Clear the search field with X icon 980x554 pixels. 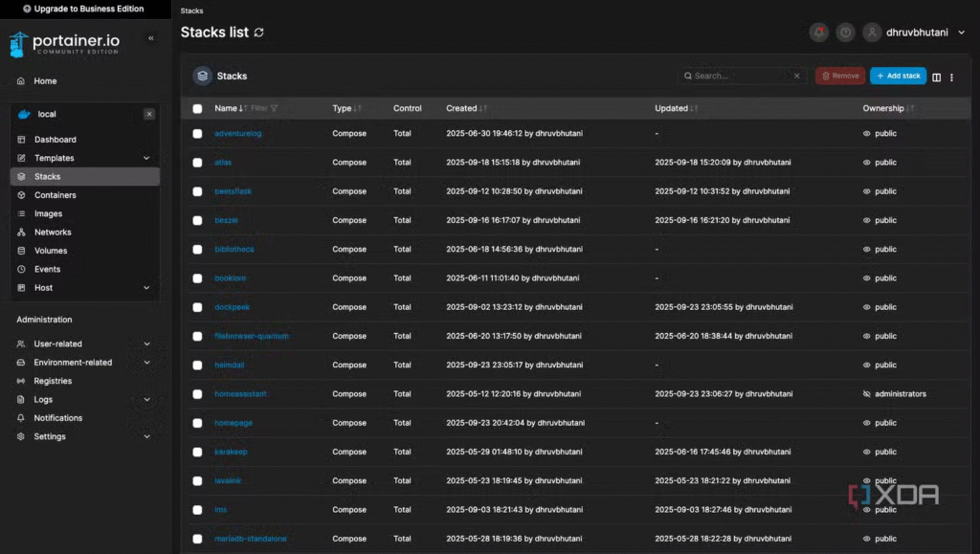(797, 76)
